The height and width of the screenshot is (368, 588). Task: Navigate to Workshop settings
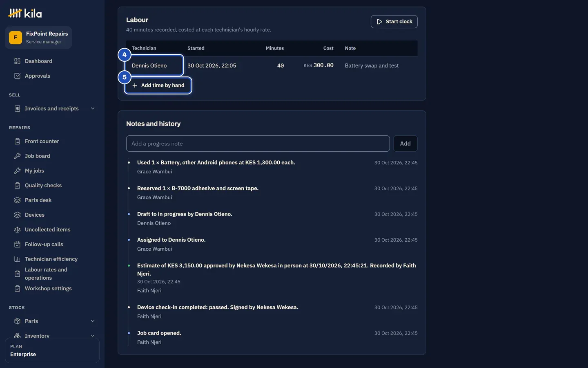click(x=52, y=289)
